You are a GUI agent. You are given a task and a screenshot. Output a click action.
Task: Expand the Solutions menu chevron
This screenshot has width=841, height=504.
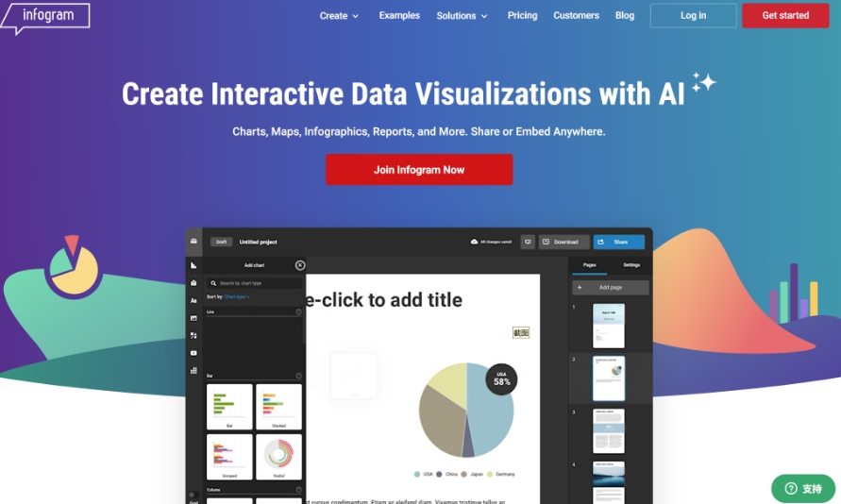(484, 16)
